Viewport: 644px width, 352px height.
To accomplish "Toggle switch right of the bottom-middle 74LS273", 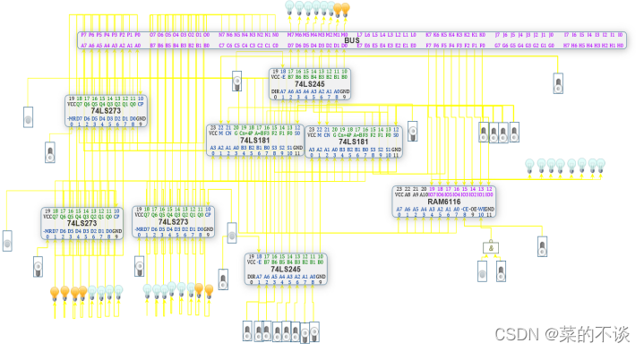I will pos(232,233).
